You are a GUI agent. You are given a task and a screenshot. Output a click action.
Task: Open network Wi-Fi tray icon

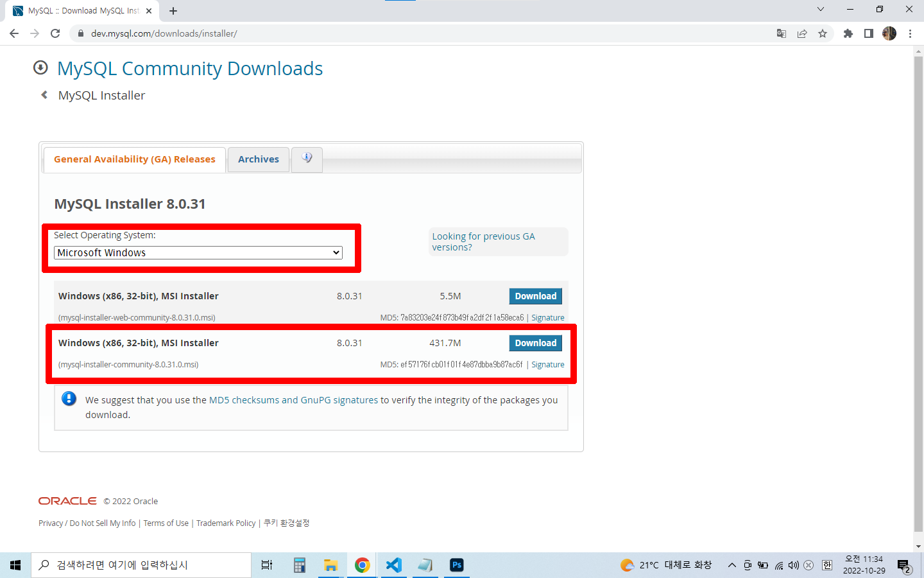click(x=779, y=565)
